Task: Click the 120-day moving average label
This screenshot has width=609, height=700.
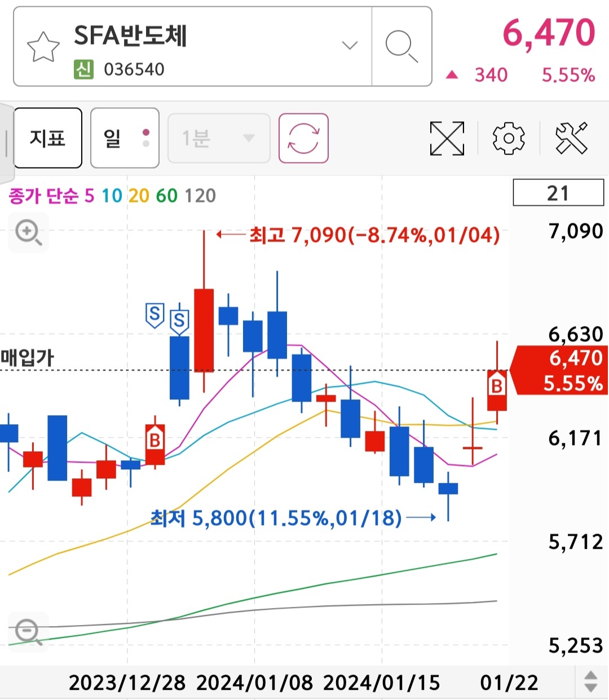Action: point(200,196)
